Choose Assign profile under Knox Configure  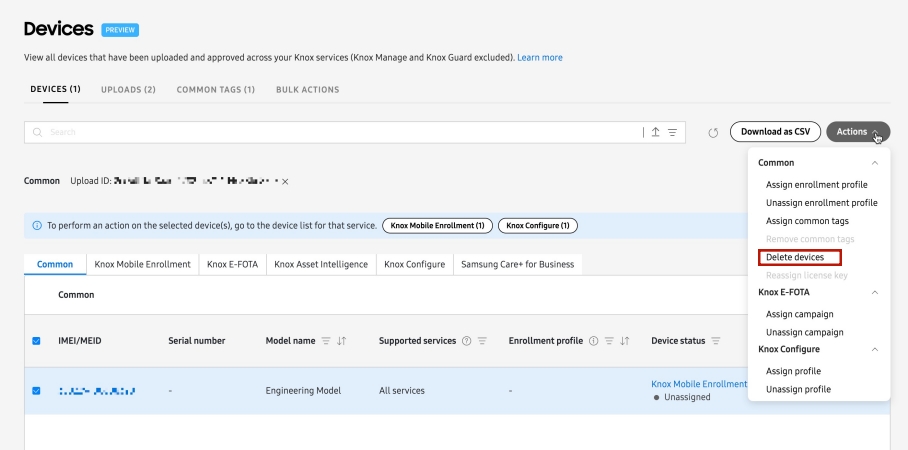pos(793,371)
